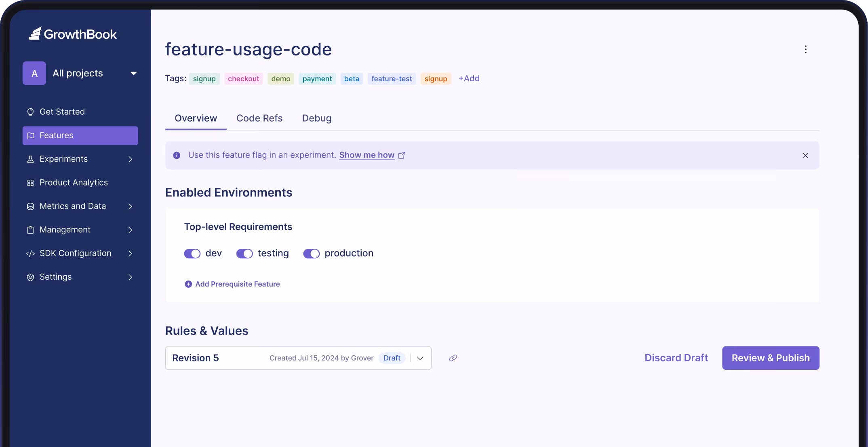Click the payment tag
This screenshot has height=447, width=868.
[x=317, y=79]
